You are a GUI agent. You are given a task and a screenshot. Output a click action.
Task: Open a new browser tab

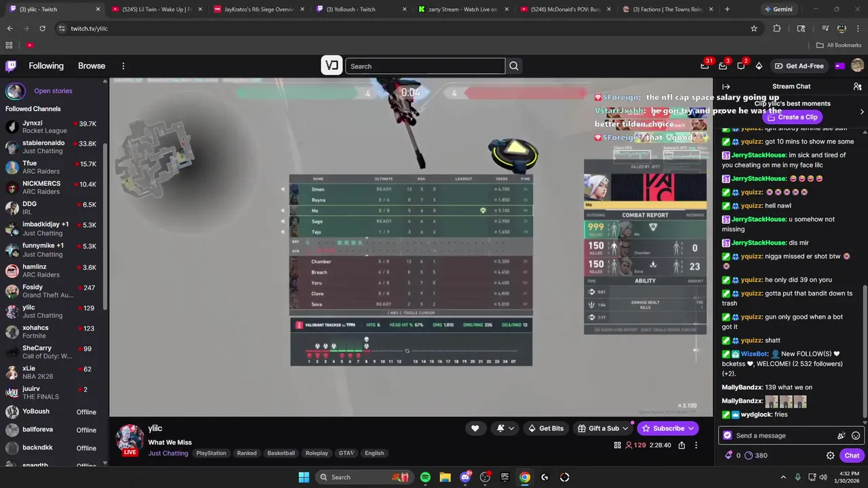point(727,9)
